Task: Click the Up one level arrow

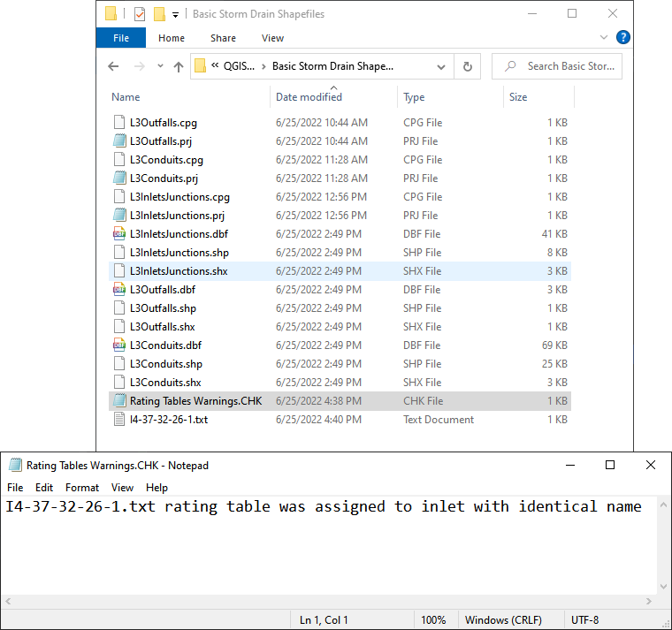Action: click(179, 66)
